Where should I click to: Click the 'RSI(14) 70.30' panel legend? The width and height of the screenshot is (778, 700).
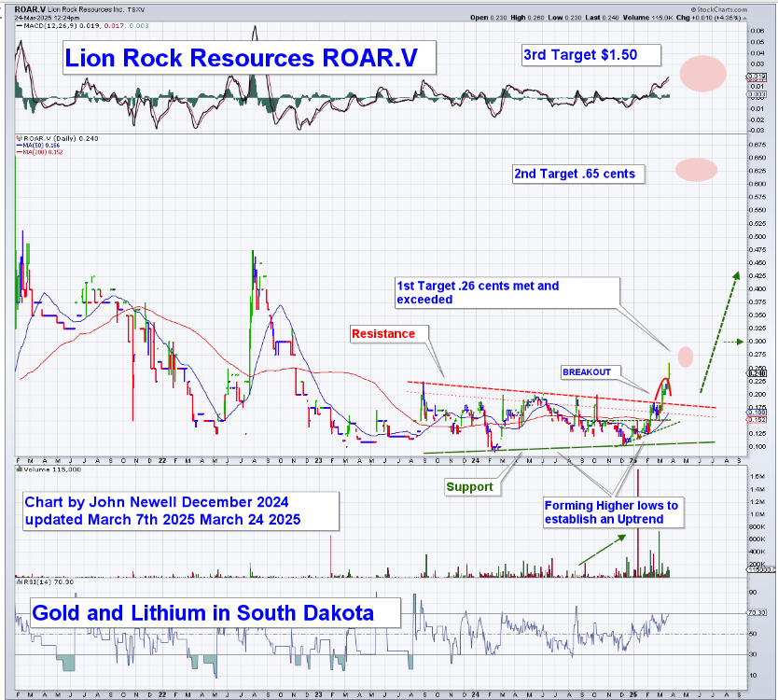(x=45, y=581)
